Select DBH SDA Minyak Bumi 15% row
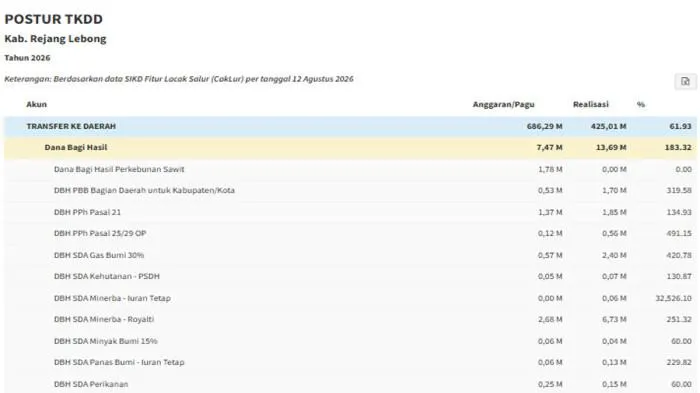This screenshot has height=393, width=700. [x=350, y=341]
